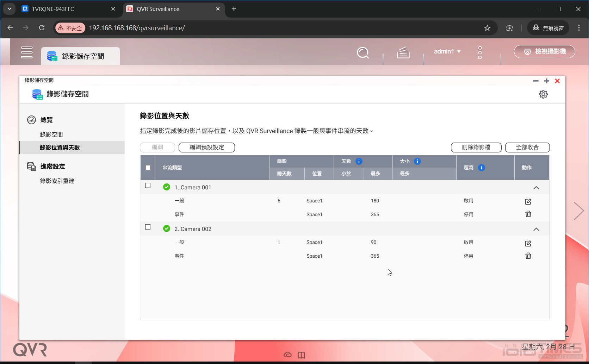Click the 檢視攝影機 button
This screenshot has width=589, height=364.
[x=544, y=51]
